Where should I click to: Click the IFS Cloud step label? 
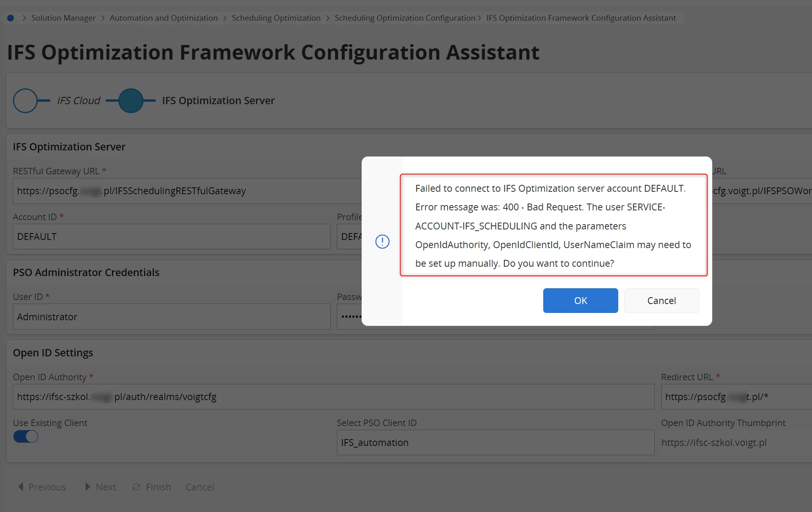tap(78, 101)
